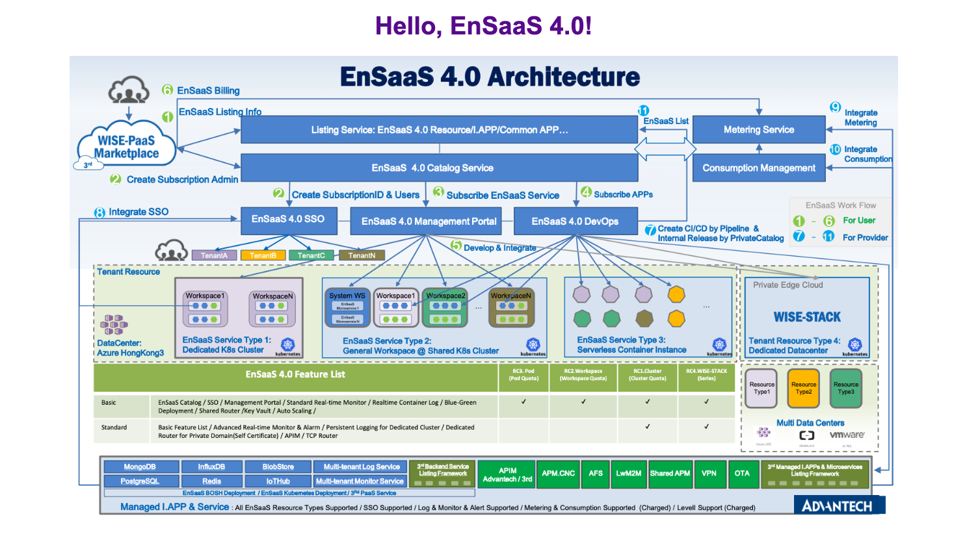Click the RC2.Workspace column header
980x536 pixels.
coord(583,377)
